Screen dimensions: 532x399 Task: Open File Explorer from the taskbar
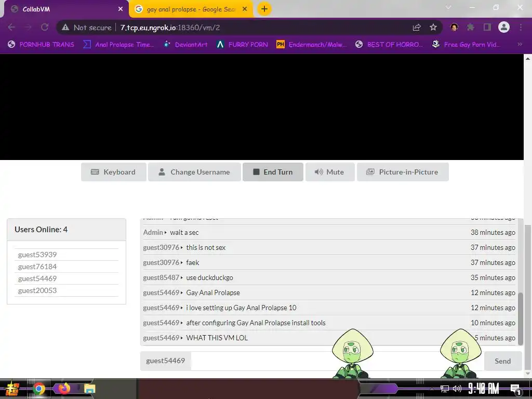[89, 389]
